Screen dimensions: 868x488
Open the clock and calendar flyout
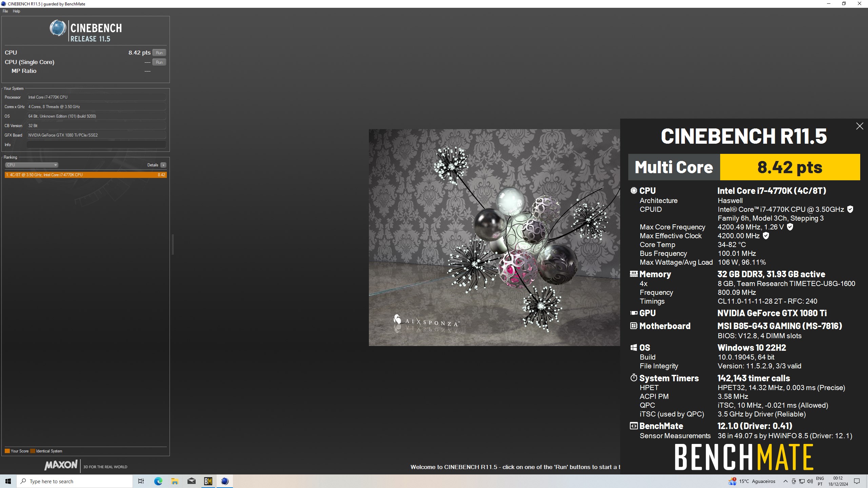tap(838, 481)
